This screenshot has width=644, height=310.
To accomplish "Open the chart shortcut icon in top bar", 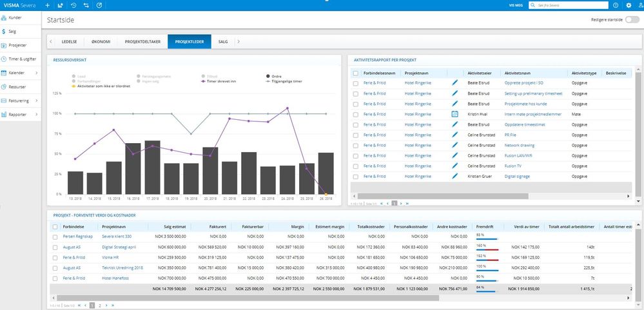I will click(x=61, y=5).
